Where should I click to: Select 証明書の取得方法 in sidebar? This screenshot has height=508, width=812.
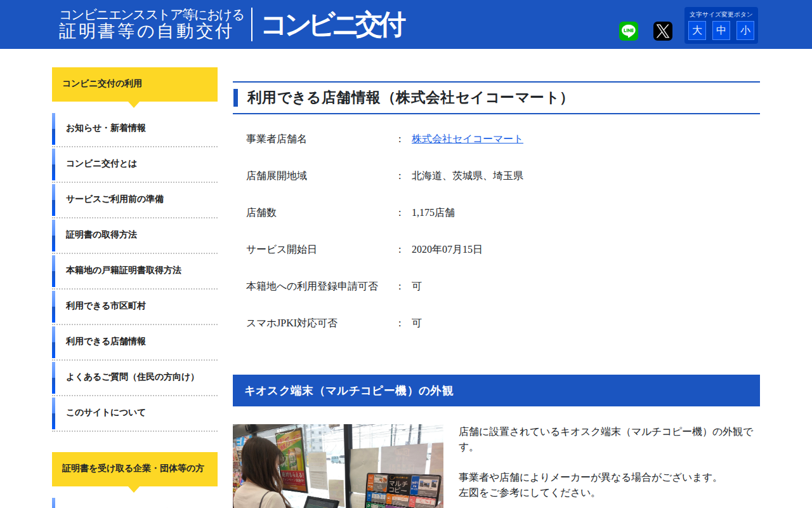(x=134, y=236)
